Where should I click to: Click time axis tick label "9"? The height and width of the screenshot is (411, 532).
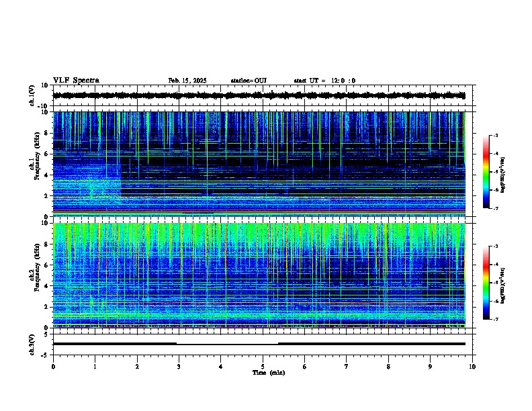(x=430, y=367)
